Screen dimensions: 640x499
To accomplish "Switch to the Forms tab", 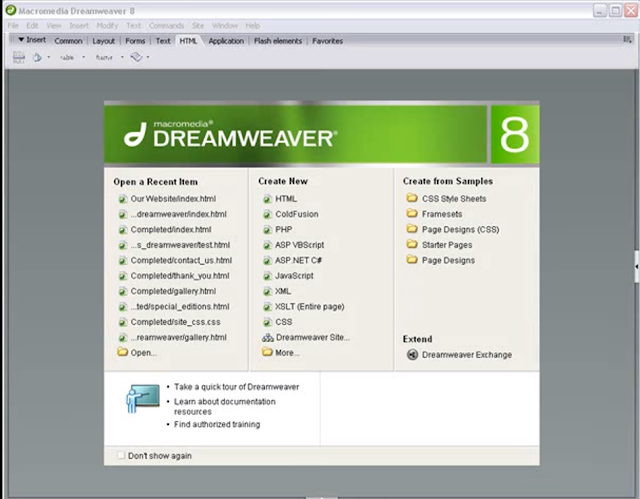I will [135, 41].
